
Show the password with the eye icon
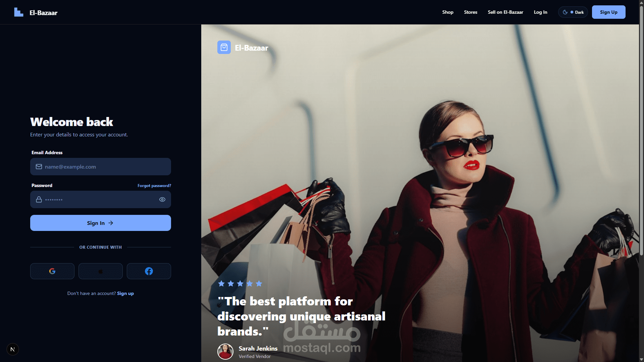click(x=162, y=199)
